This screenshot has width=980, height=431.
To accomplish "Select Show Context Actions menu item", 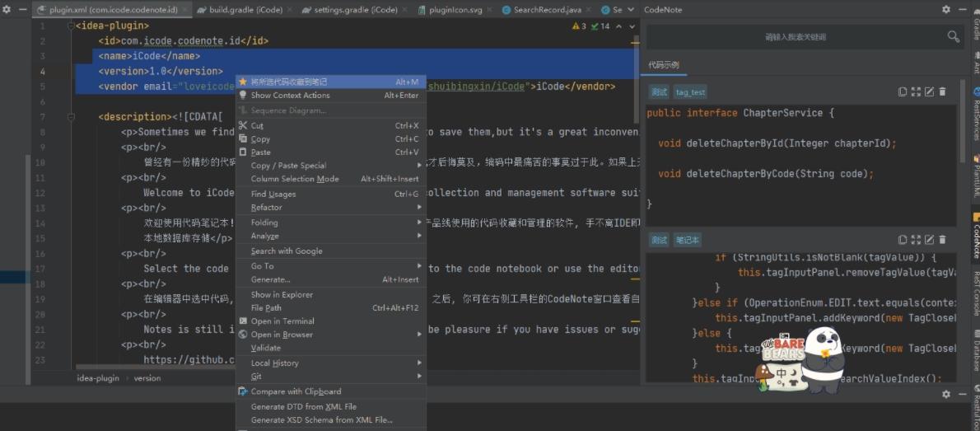I will tap(290, 96).
